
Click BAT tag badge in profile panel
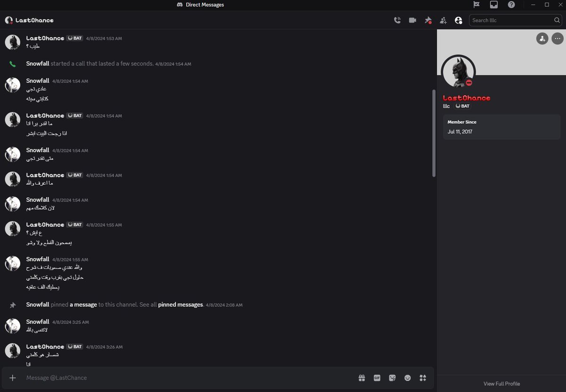(463, 106)
